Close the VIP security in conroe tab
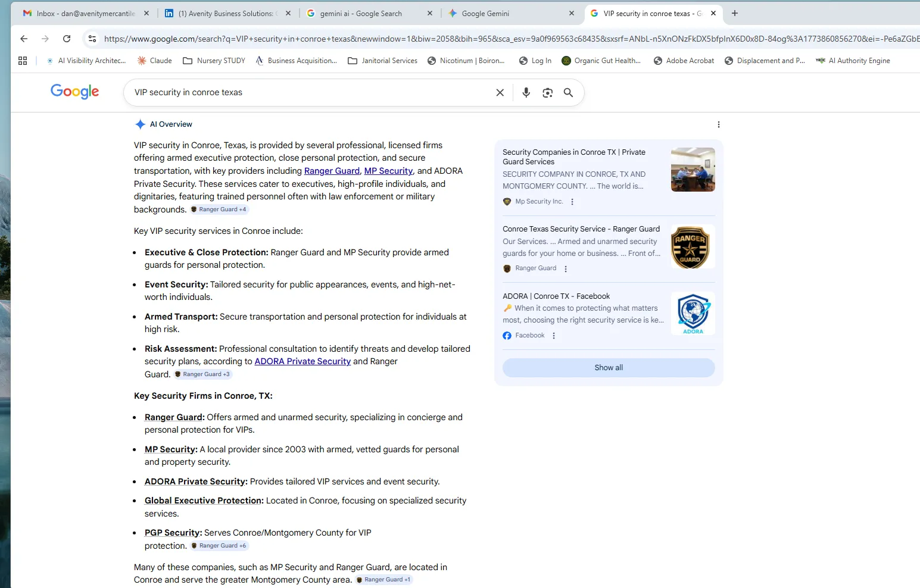The height and width of the screenshot is (588, 920). (713, 13)
